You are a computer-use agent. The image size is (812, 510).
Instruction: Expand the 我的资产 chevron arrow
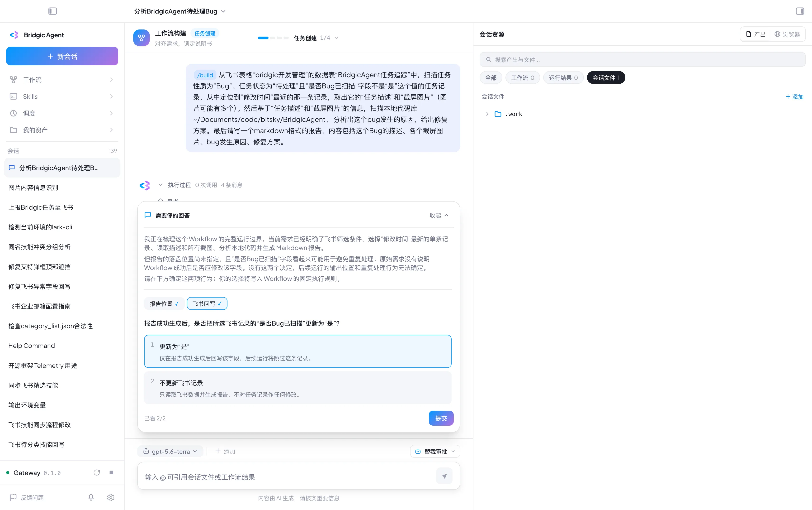[111, 130]
